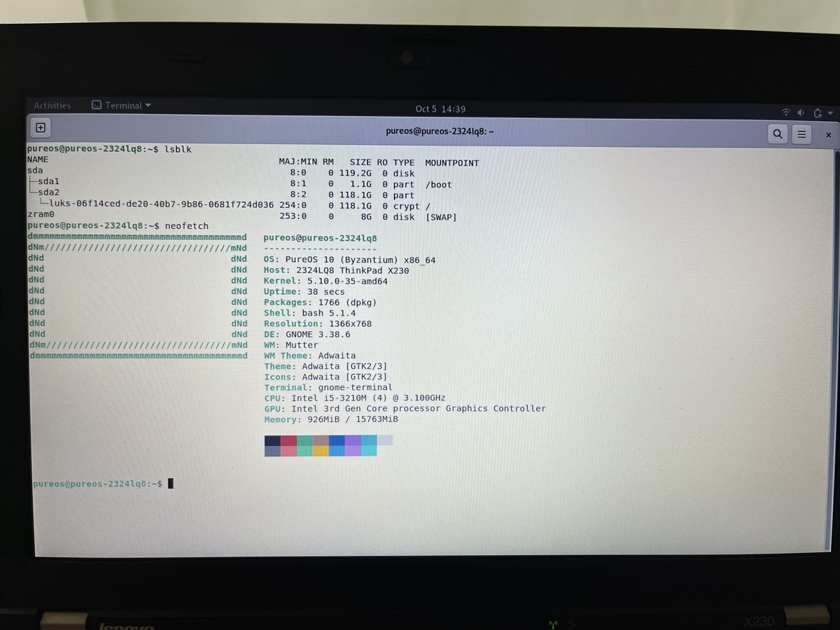Click the luks-06f14ced crypt device name
Viewport: 840px width, 630px height.
click(x=161, y=205)
